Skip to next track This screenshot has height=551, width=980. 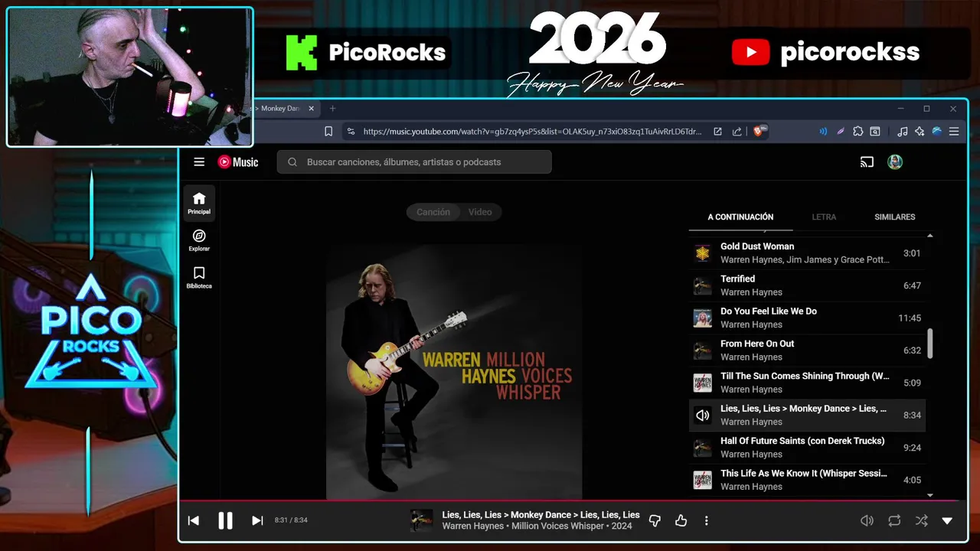257,520
